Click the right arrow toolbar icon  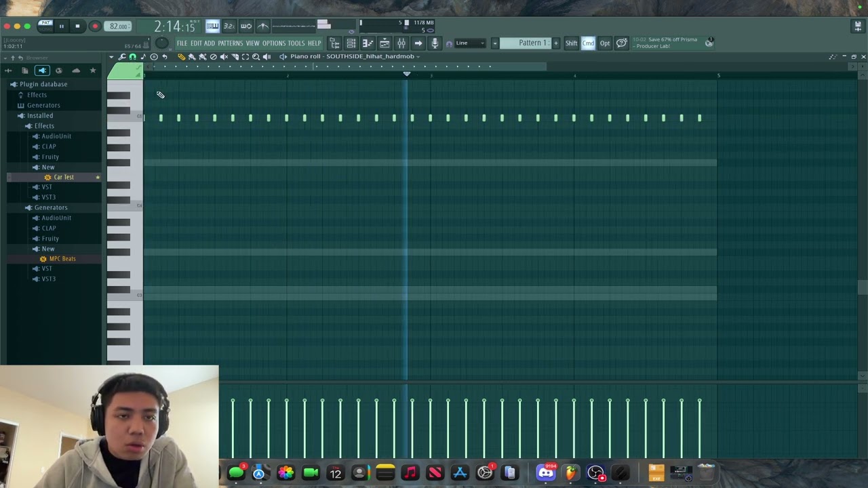418,43
